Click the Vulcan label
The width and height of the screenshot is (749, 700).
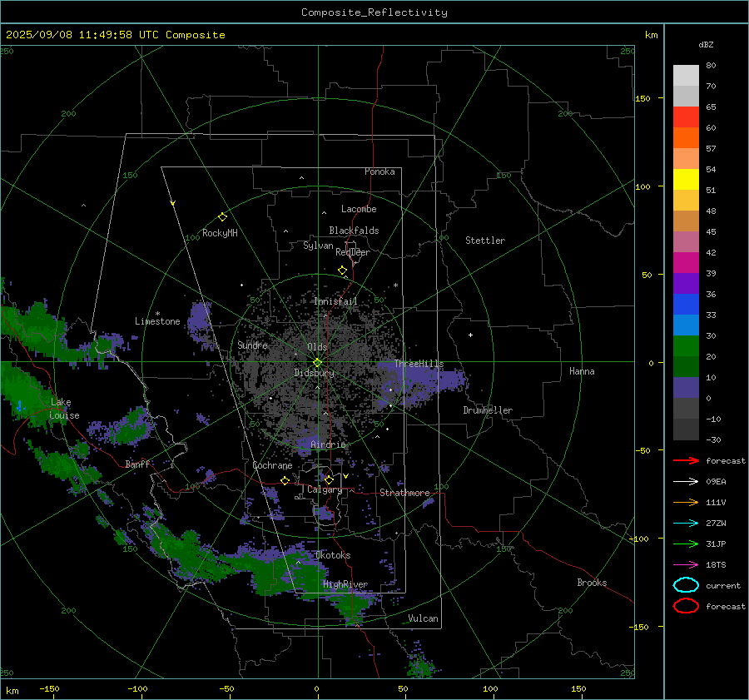424,618
